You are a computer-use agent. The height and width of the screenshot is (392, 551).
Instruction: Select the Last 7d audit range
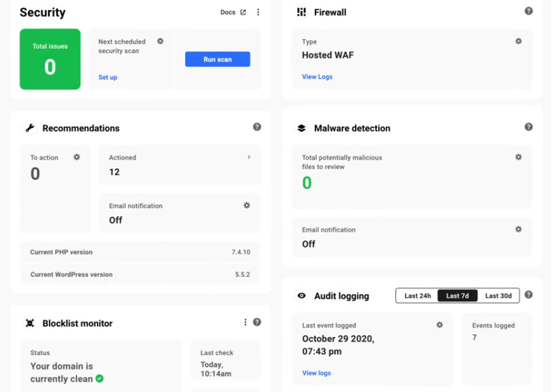click(457, 296)
